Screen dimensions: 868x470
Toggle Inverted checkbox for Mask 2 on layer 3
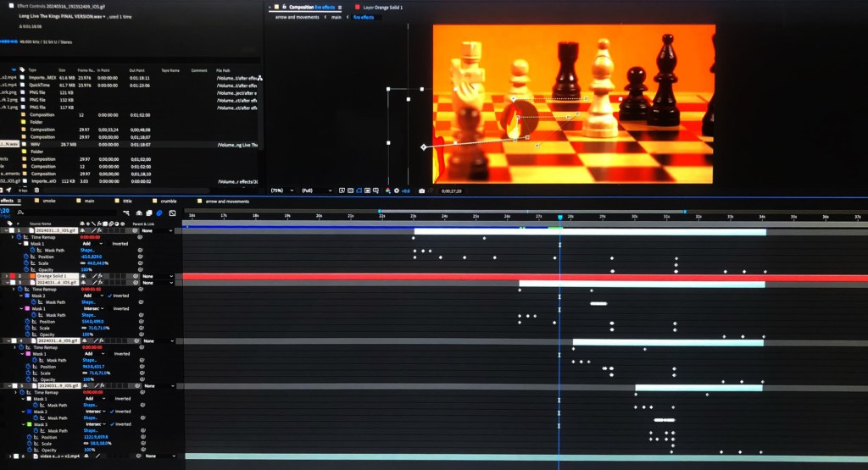(110, 296)
